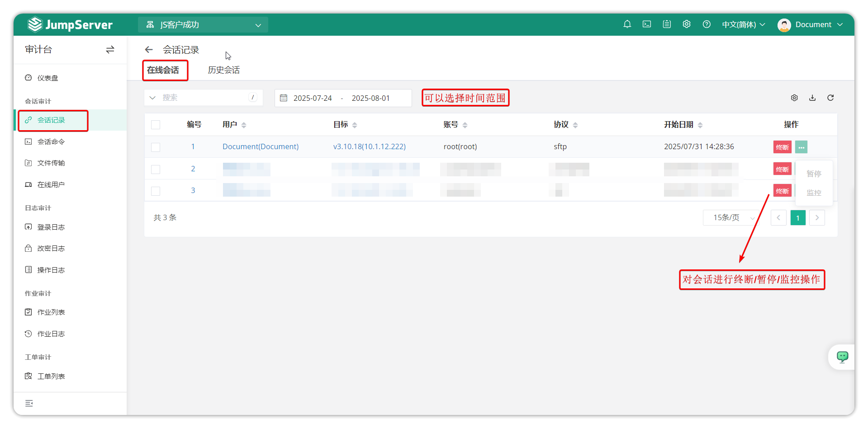
Task: Switch to the 历史会话 tab
Action: pyautogui.click(x=224, y=70)
